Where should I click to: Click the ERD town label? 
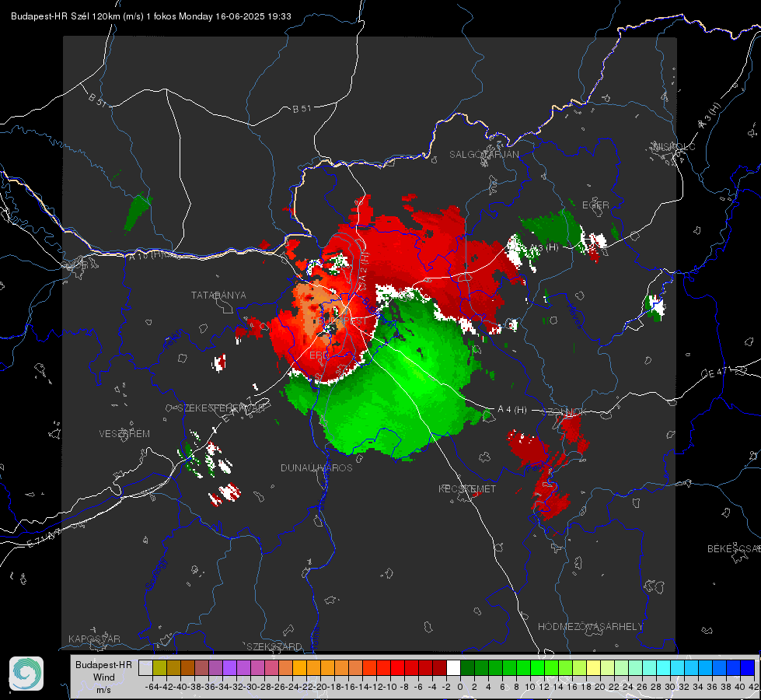tap(319, 355)
